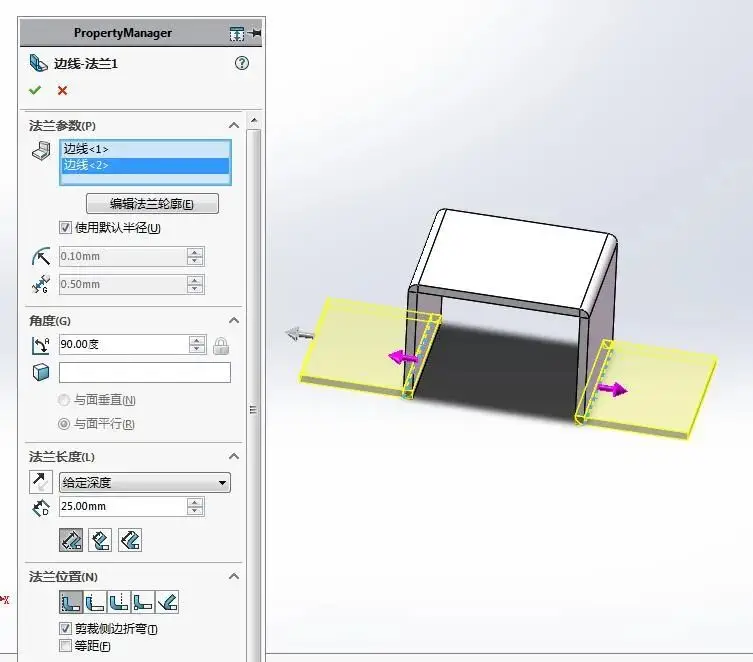
Task: Click the edge flange feature icon
Action: (x=38, y=63)
